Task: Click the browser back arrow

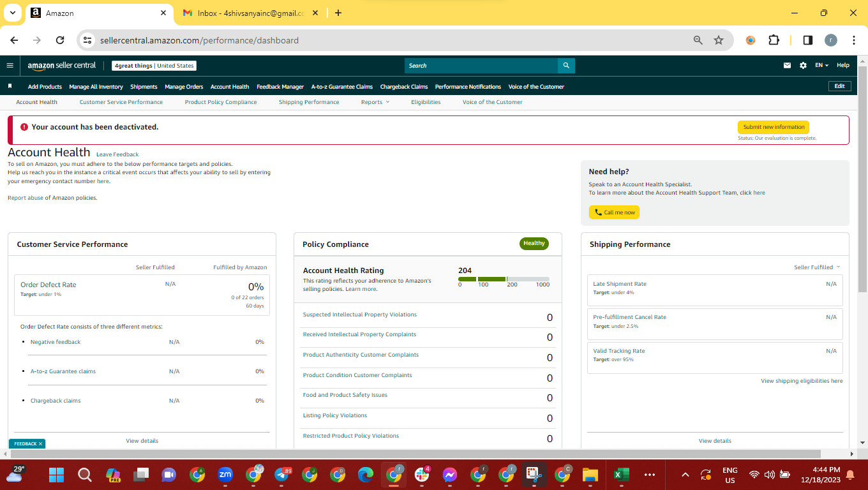Action: pyautogui.click(x=15, y=40)
